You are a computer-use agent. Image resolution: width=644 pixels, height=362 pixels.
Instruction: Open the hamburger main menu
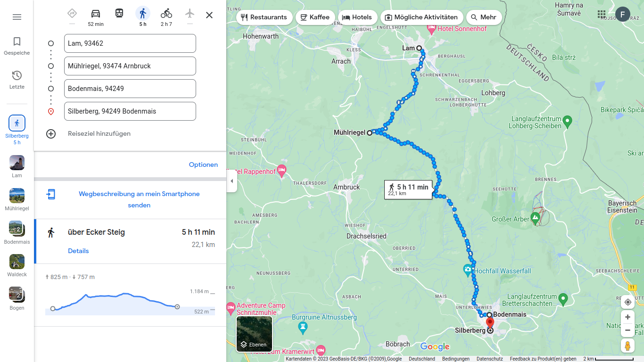[17, 17]
